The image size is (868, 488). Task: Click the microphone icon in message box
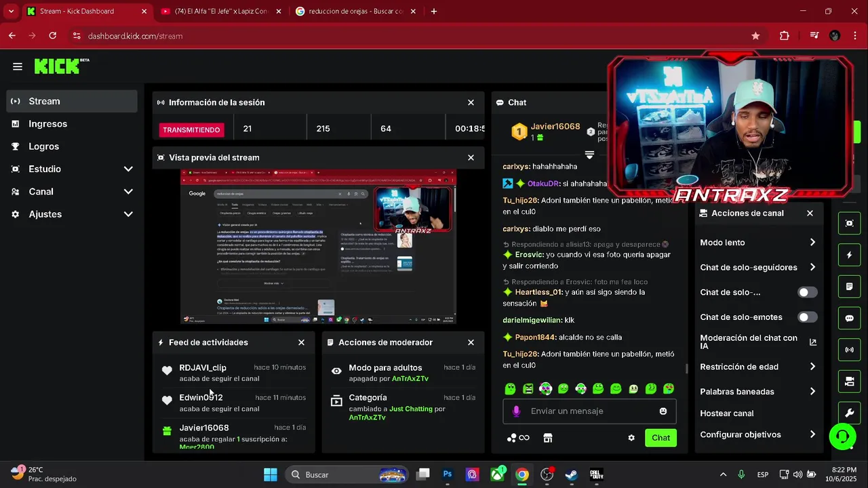click(516, 411)
